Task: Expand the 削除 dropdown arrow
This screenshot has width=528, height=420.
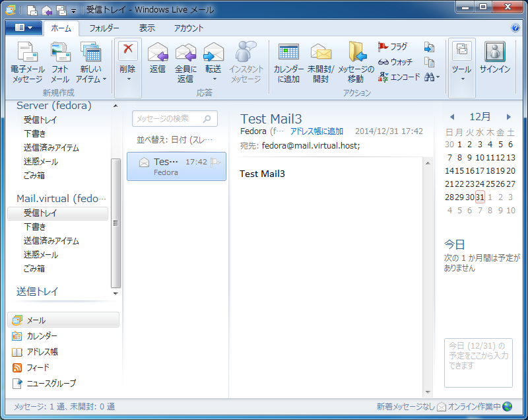Action: (128, 79)
